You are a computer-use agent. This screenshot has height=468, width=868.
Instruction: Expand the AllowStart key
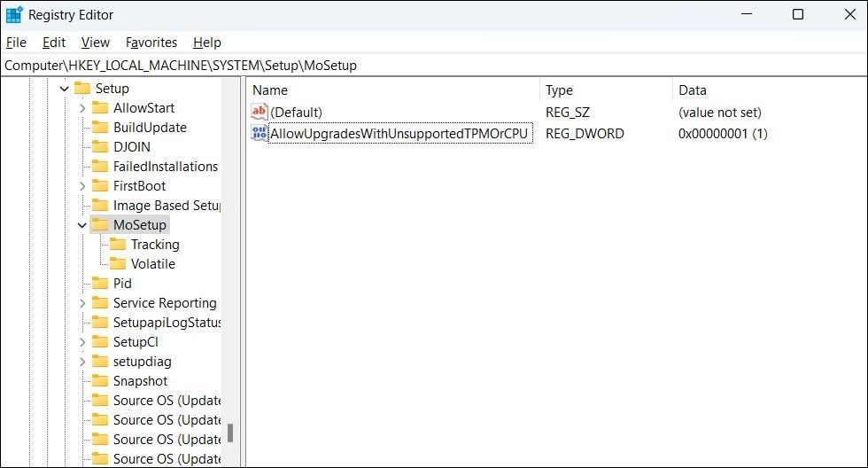tap(81, 108)
